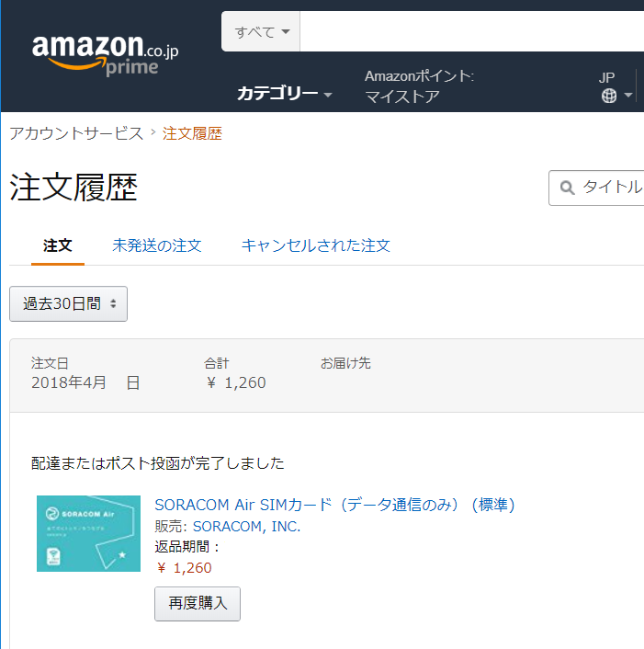Click 配達またはポスト投函が完了しました status text
644x649 pixels.
tap(158, 463)
